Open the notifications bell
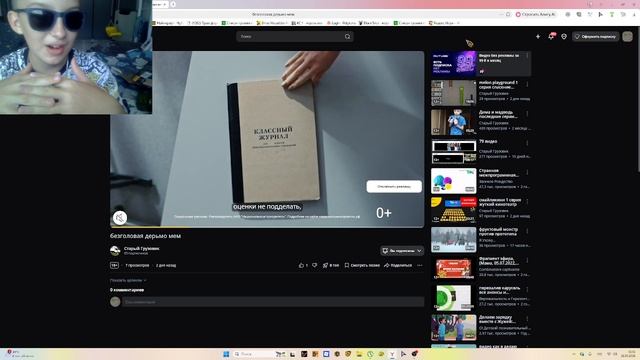 coord(551,36)
